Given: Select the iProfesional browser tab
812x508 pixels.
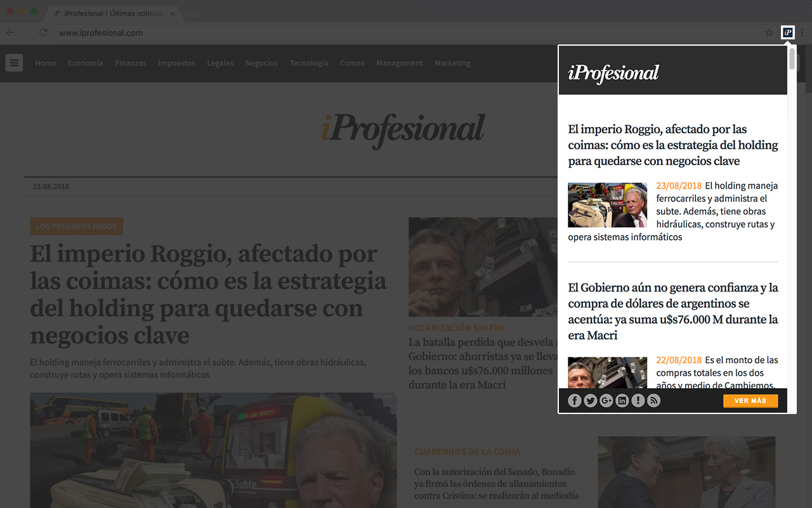Looking at the screenshot, I should (x=114, y=13).
